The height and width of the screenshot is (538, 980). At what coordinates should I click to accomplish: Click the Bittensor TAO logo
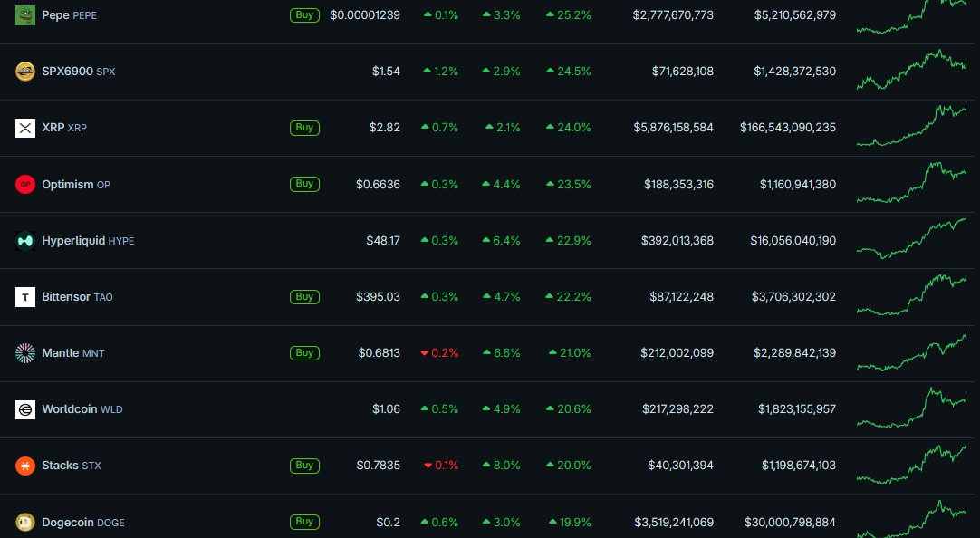[25, 297]
